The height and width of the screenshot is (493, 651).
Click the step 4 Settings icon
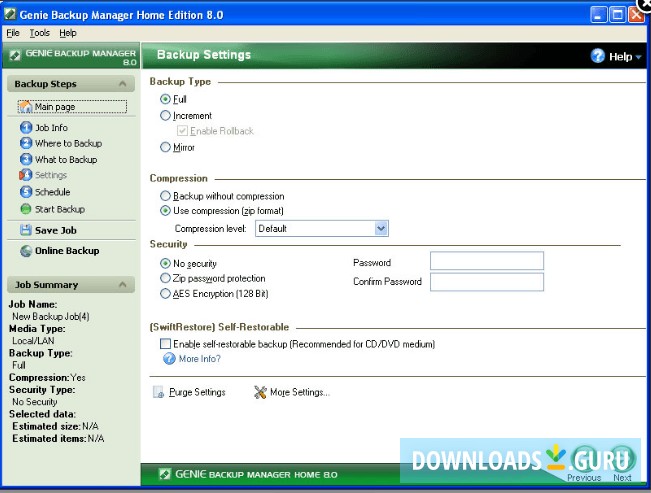pyautogui.click(x=25, y=175)
